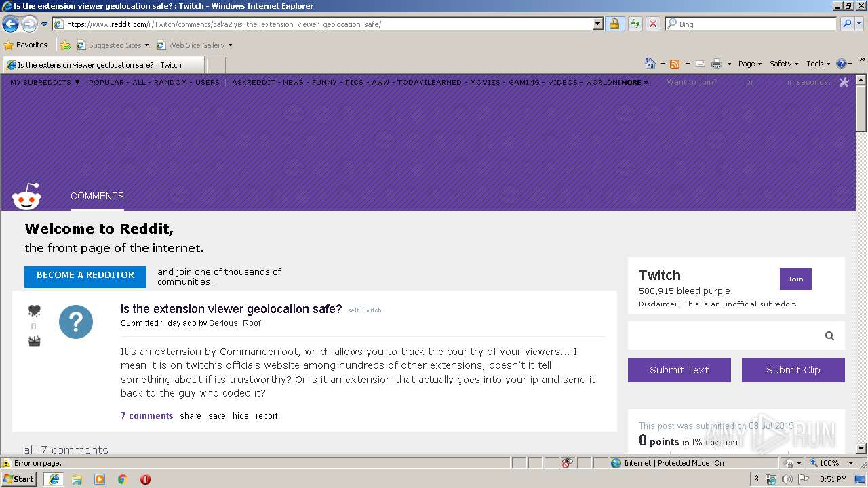Open Google Chrome taskbar icon
Screen dimensions: 868x488
[x=123, y=479]
